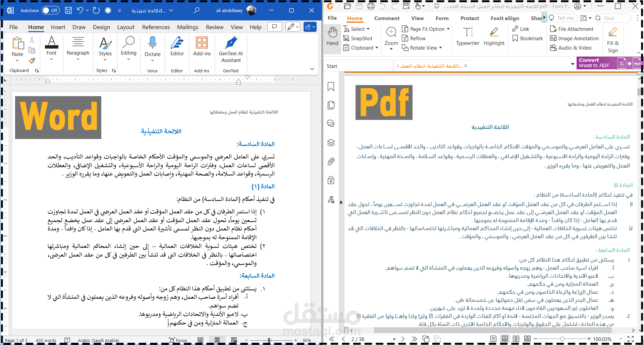The height and width of the screenshot is (345, 644).
Task: Collapse the Word ribbon with chevron
Action: point(312,69)
